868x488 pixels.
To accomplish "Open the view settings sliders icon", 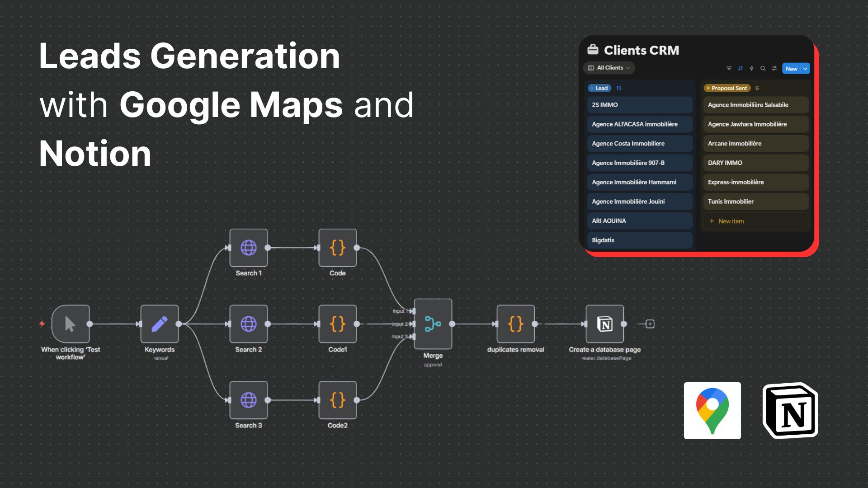I will [774, 69].
